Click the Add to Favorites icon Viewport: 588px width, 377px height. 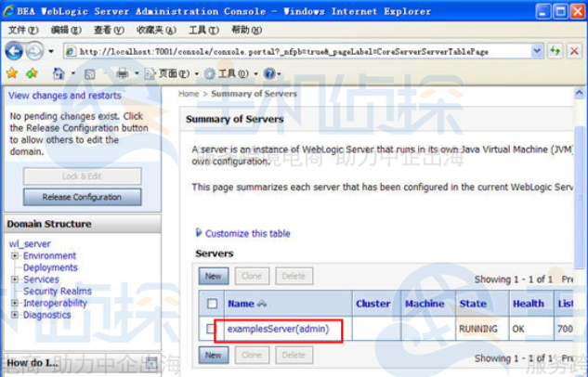pos(32,73)
